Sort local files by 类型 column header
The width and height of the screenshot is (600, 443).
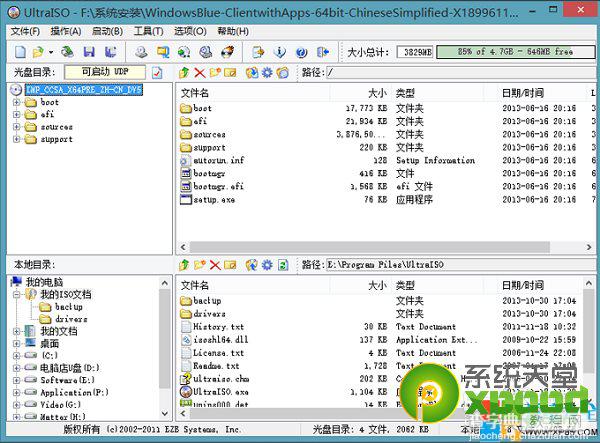coord(438,285)
